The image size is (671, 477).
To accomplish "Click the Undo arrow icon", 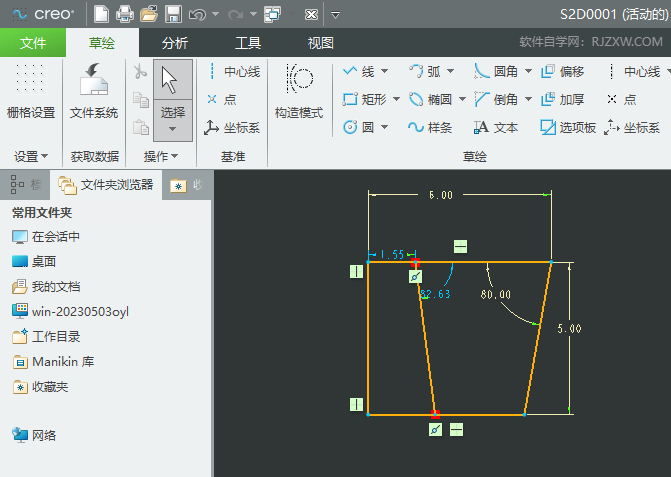I will pos(197,15).
